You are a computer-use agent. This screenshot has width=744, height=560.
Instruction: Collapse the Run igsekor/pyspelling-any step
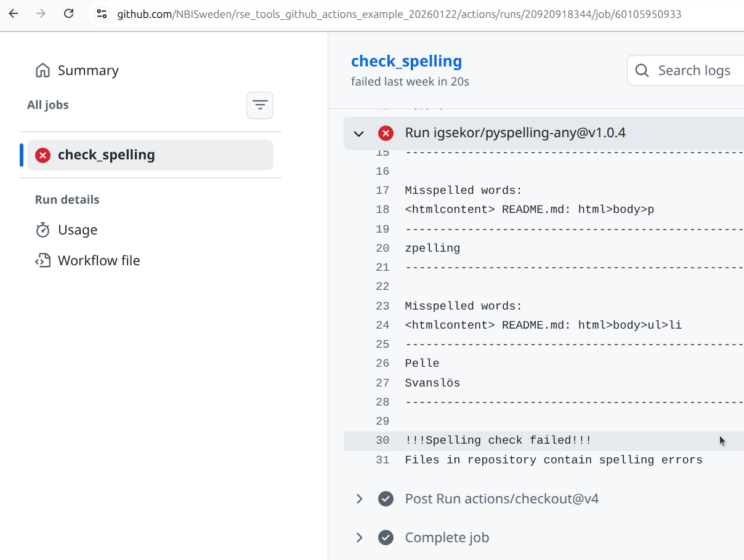click(358, 133)
